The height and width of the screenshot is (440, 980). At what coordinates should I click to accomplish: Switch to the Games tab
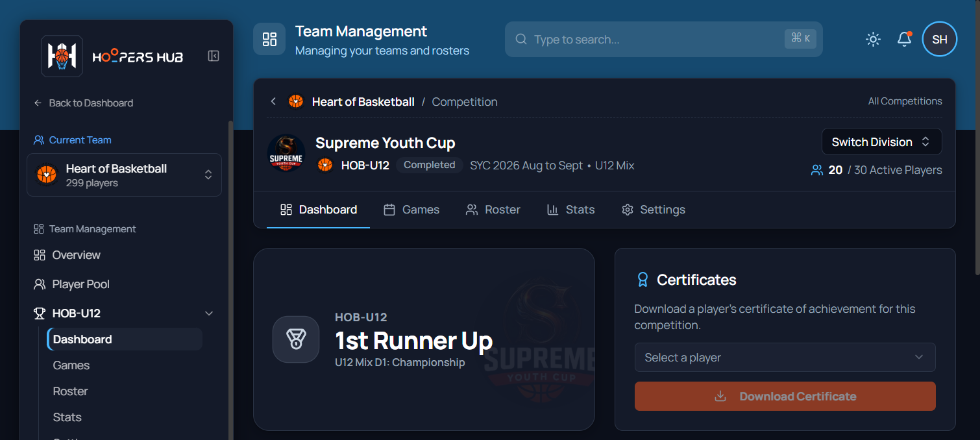click(411, 210)
